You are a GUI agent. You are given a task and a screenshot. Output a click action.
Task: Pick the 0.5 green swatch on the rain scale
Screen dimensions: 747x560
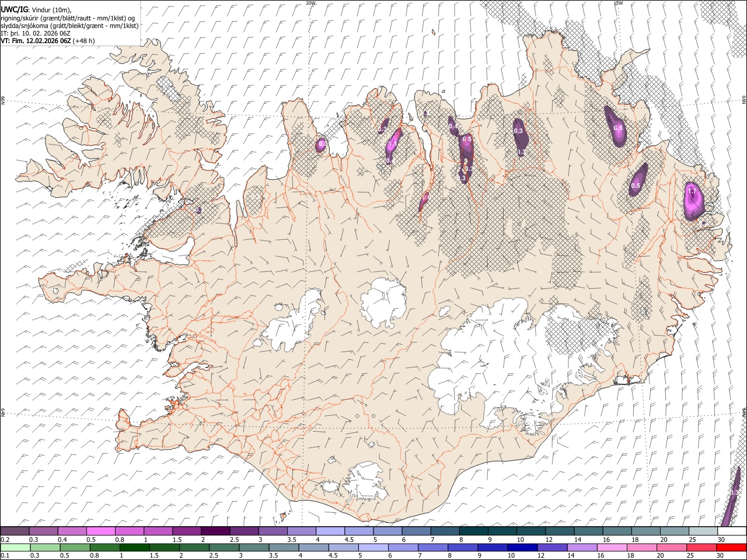[x=75, y=547]
